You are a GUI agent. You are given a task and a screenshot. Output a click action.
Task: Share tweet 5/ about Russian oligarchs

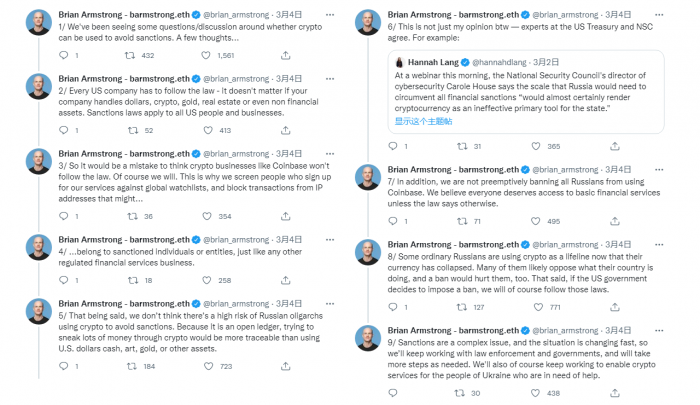tap(283, 367)
